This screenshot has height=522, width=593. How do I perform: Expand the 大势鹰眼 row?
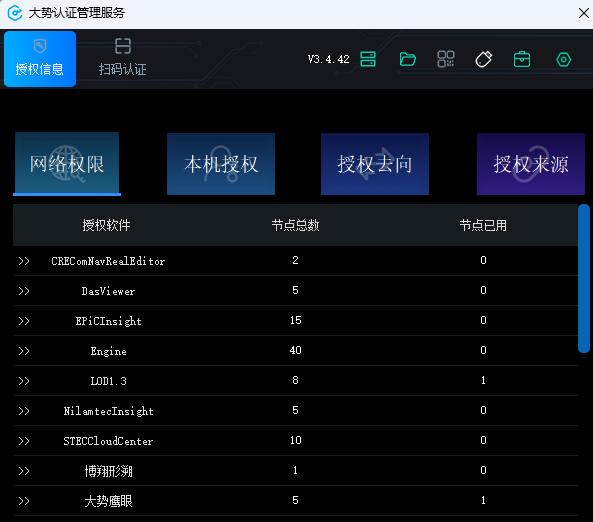coord(24,501)
